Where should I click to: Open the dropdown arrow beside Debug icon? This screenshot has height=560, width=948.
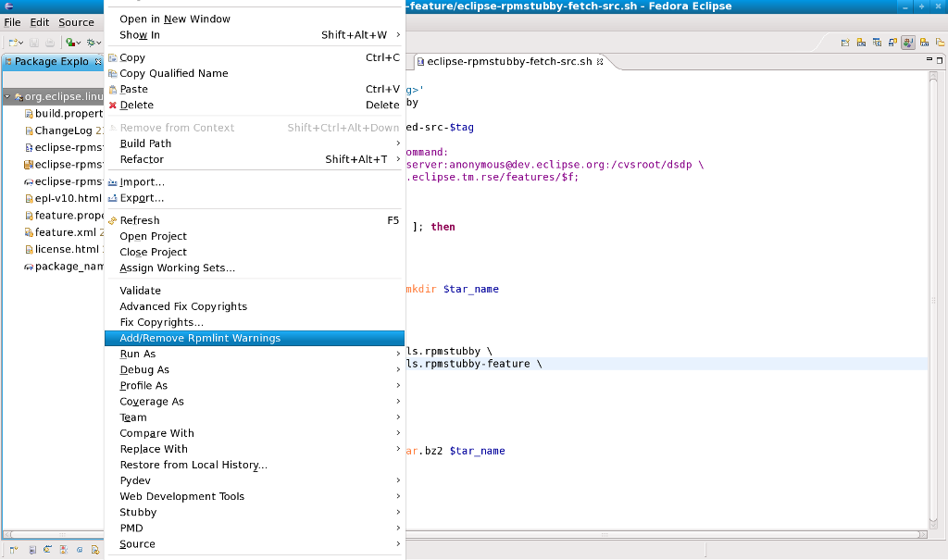(x=99, y=43)
